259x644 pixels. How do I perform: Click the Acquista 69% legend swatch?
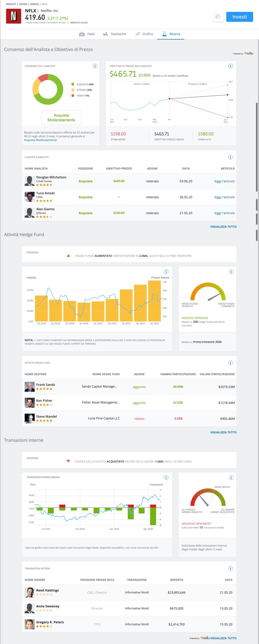click(x=73, y=84)
